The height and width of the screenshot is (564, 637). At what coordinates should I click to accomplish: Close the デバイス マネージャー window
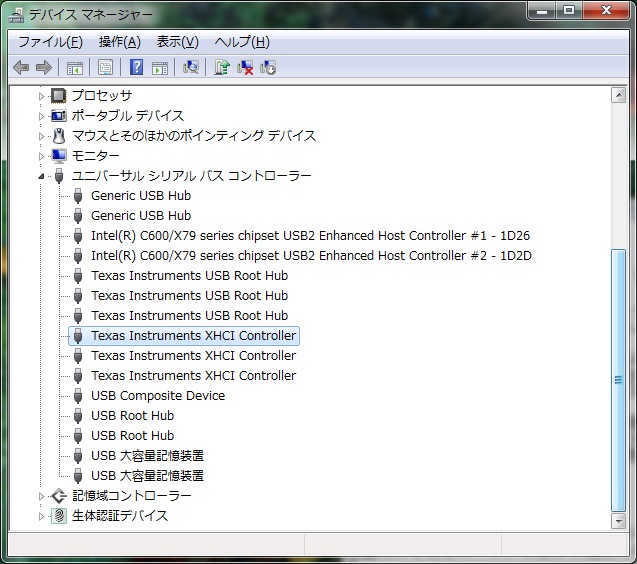tap(606, 10)
